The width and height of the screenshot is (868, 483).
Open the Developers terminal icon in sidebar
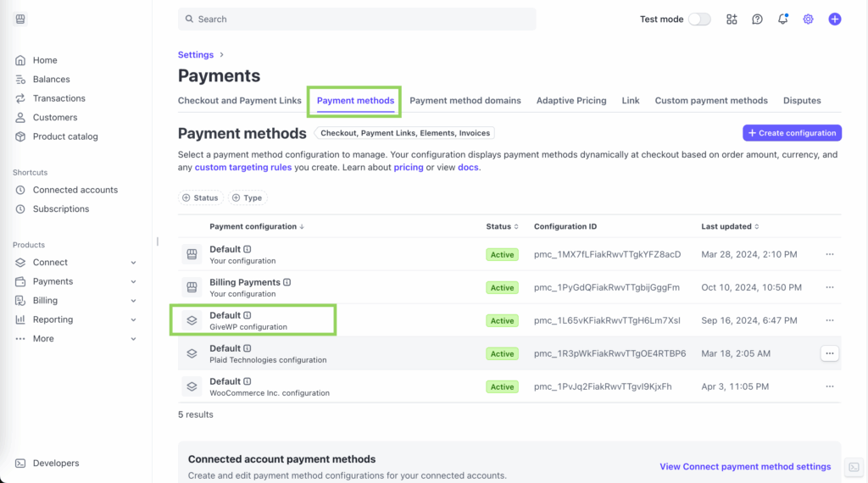(x=21, y=464)
